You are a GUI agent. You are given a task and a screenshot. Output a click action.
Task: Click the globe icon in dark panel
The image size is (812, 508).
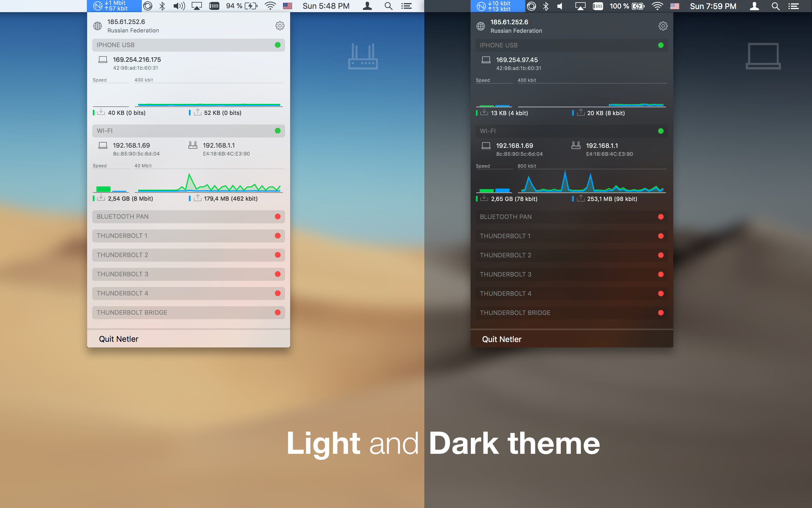[x=480, y=26]
